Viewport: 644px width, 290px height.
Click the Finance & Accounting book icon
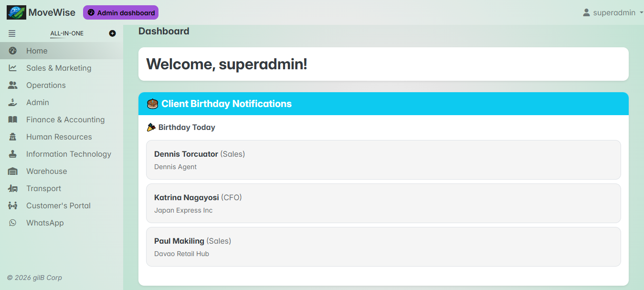pyautogui.click(x=13, y=119)
